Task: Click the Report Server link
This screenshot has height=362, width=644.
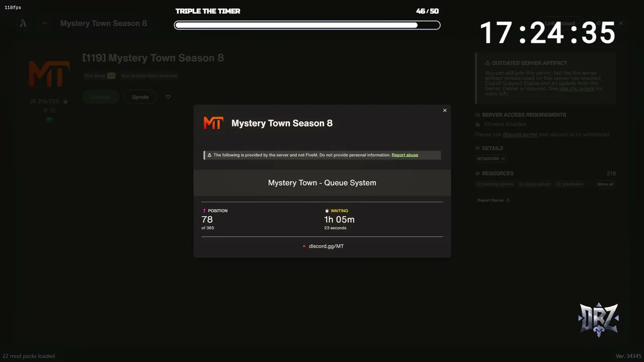Action: (494, 200)
